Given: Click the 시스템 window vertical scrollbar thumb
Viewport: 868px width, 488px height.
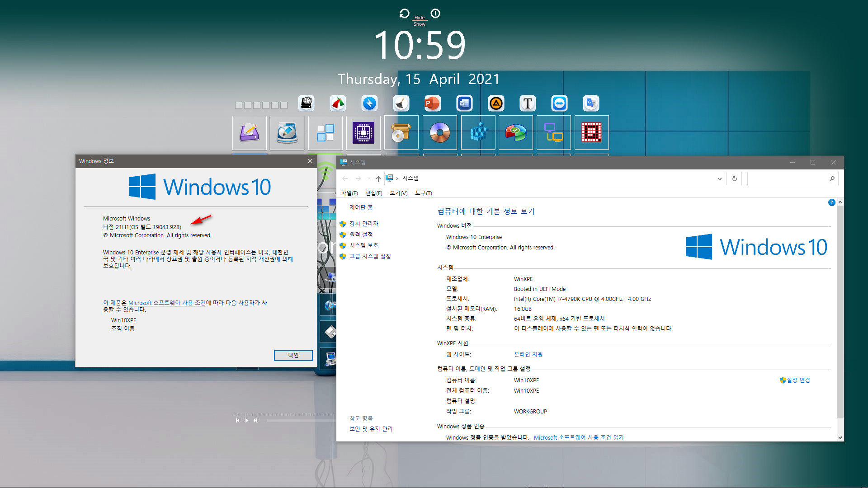Looking at the screenshot, I should pos(840,312).
